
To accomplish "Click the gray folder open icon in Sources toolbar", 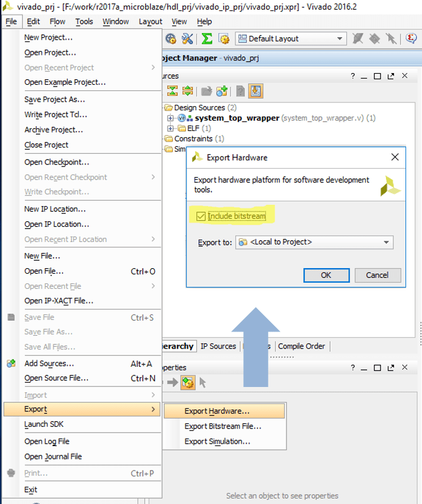I will [207, 91].
